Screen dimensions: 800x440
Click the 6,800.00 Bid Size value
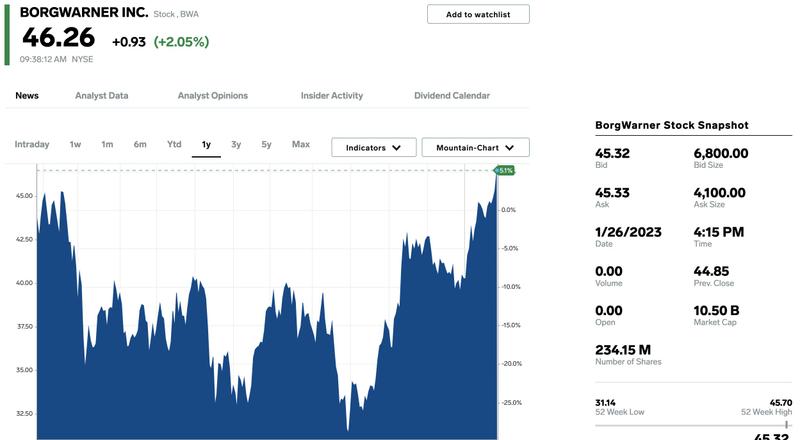(721, 153)
